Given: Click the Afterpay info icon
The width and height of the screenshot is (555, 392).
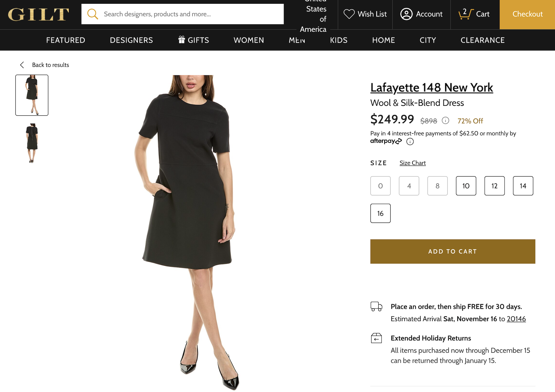Looking at the screenshot, I should click(410, 141).
